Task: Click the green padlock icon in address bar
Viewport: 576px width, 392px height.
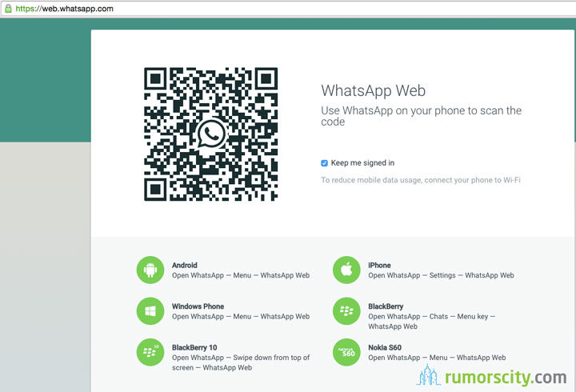Action: coord(8,9)
